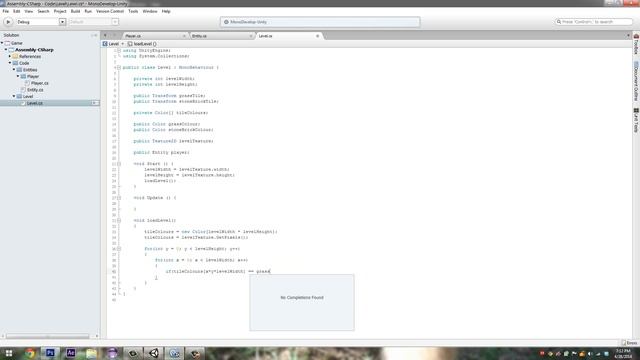The height and width of the screenshot is (360, 640).
Task: Select the Game solution node
Action: 17,43
